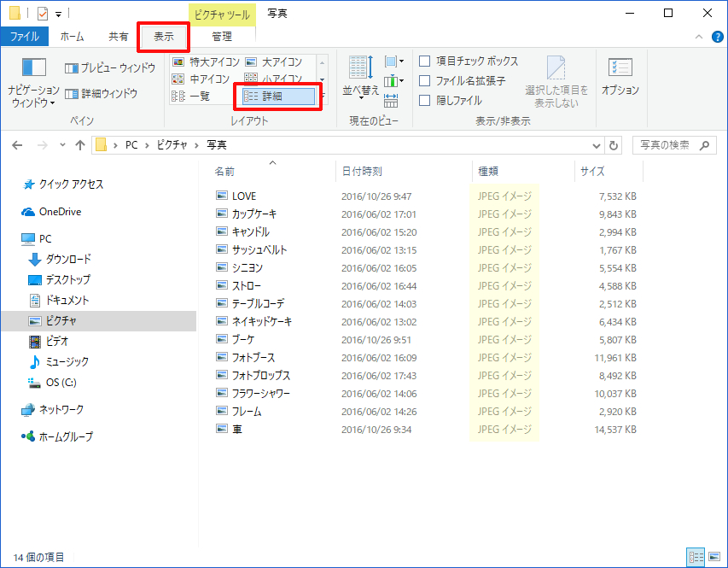Switch to large thumbnails view in status bar
The image size is (728, 568).
pyautogui.click(x=714, y=557)
